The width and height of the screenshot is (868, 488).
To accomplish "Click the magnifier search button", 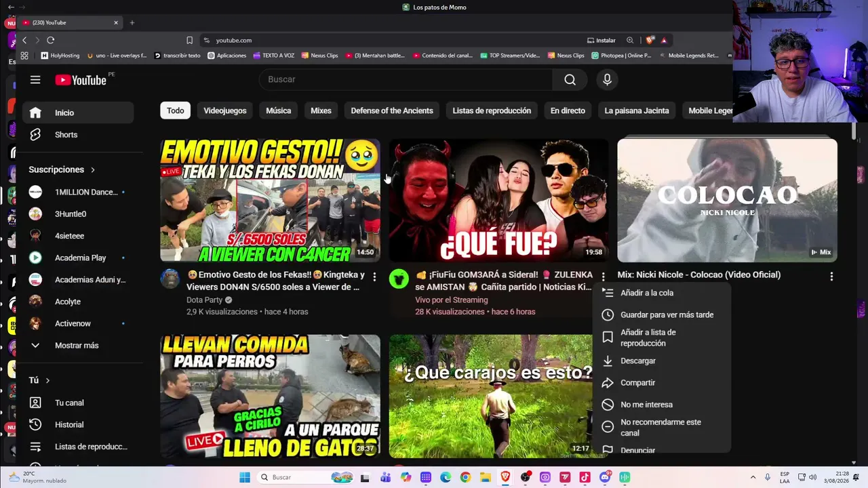I will click(570, 79).
